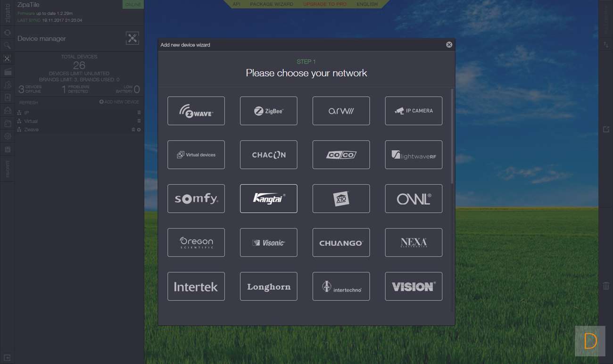
Task: Select the Zwave network row
Action: [79, 130]
